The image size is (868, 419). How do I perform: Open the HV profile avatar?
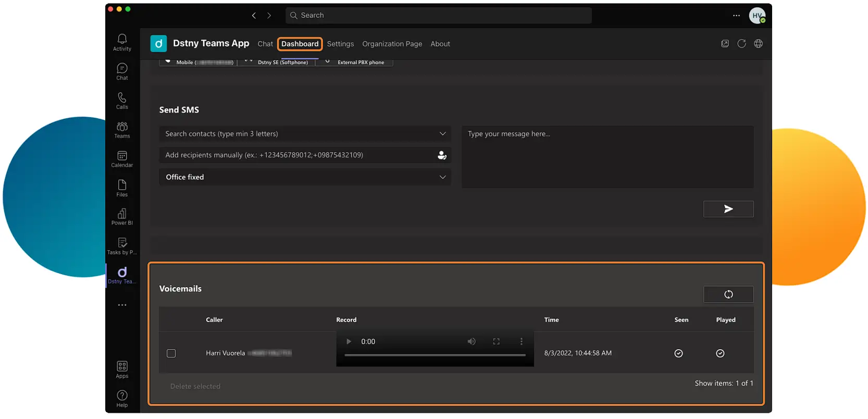point(757,16)
